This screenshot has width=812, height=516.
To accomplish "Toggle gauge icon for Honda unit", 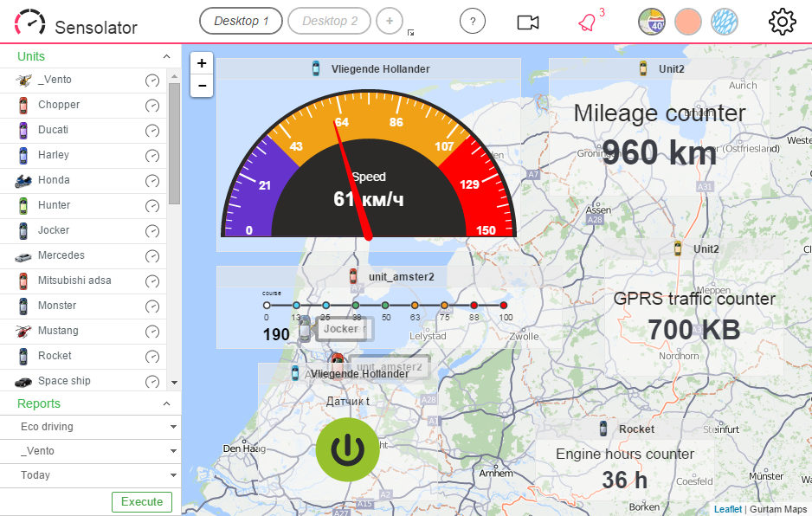I will click(152, 181).
